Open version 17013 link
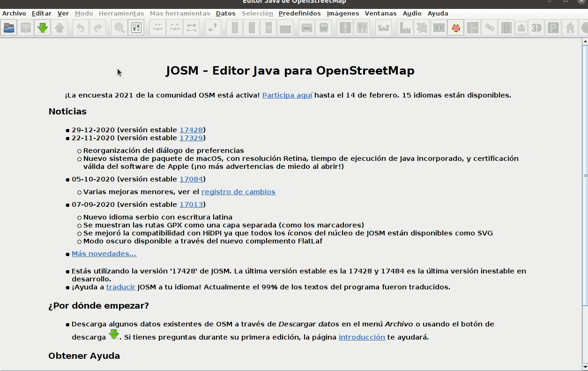The width and height of the screenshot is (588, 371). pyautogui.click(x=191, y=204)
